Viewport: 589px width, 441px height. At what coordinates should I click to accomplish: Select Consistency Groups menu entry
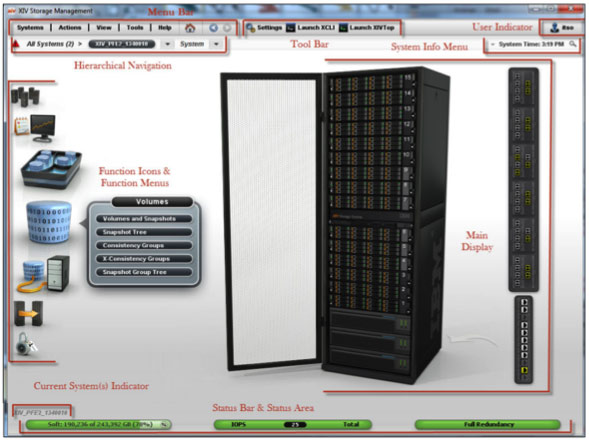(144, 245)
